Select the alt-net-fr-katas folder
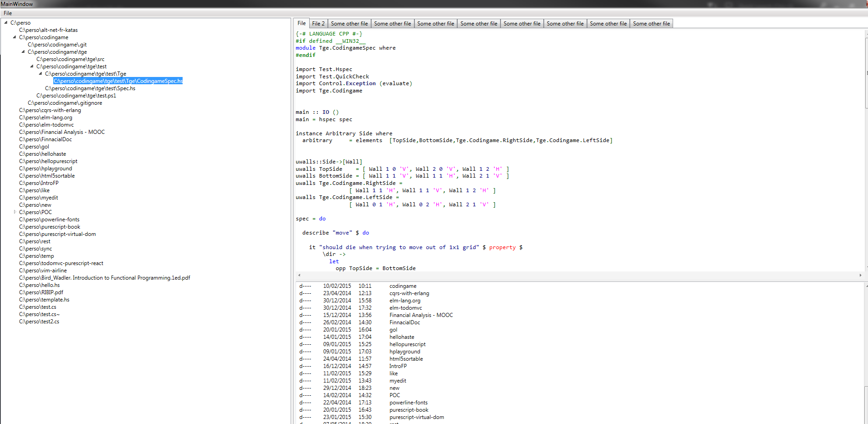The image size is (868, 424). click(48, 30)
